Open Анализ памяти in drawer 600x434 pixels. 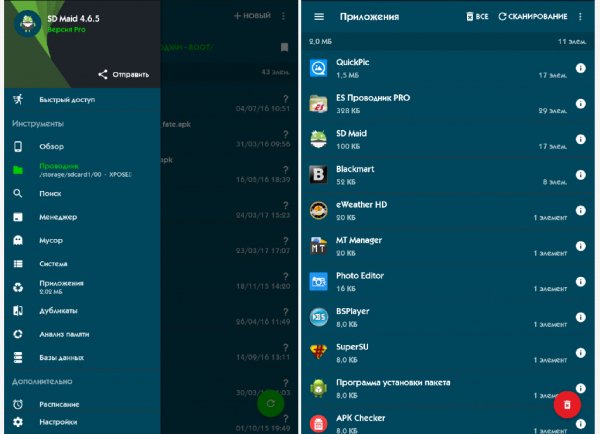82,334
